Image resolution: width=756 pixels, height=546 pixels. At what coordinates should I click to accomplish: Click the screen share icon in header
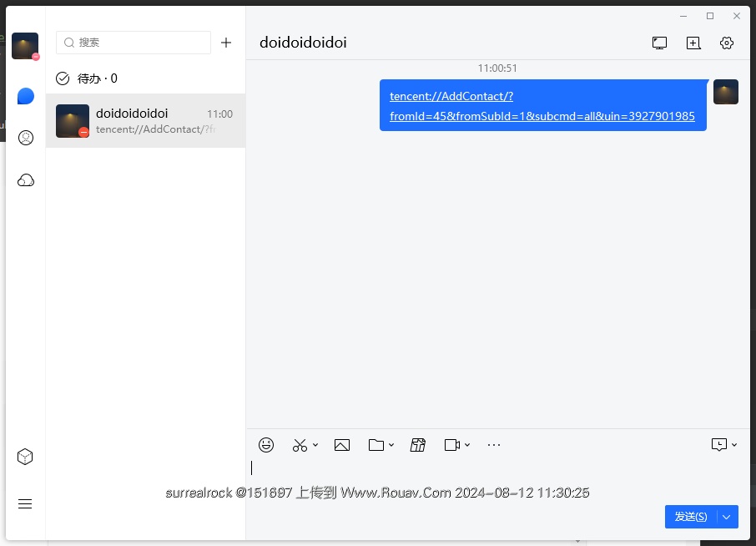[659, 43]
